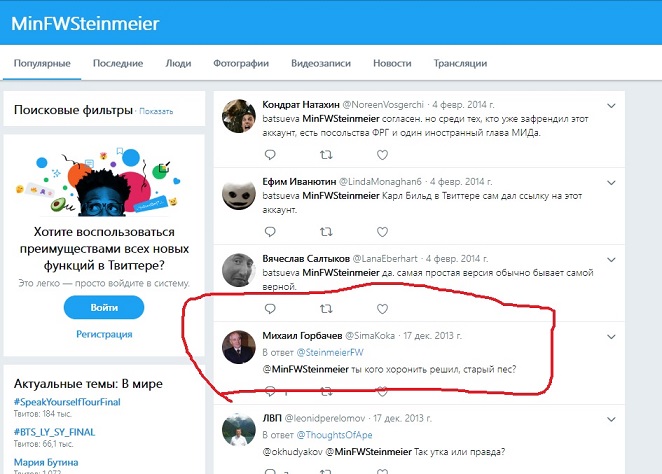Reply to Кондрат Натахин's tweet
The height and width of the screenshot is (474, 662).
270,155
